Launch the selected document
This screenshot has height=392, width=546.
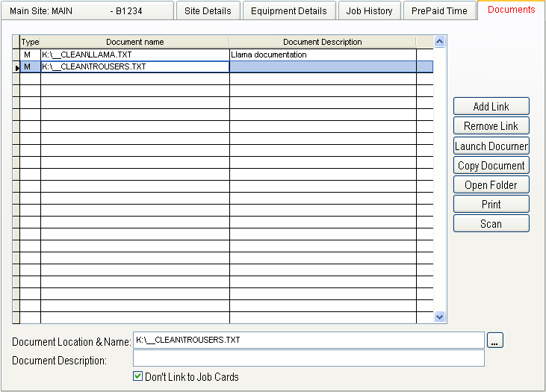click(491, 146)
